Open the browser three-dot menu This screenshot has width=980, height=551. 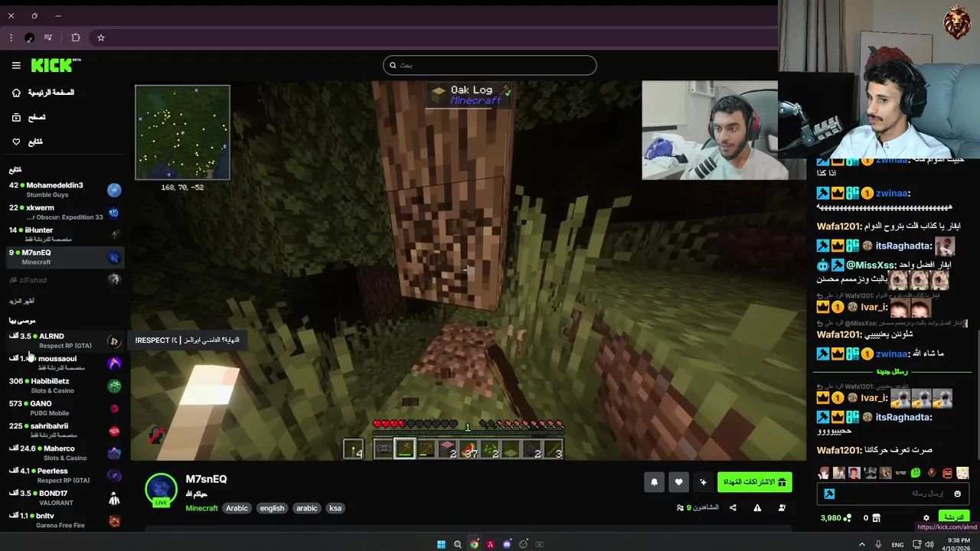(11, 37)
